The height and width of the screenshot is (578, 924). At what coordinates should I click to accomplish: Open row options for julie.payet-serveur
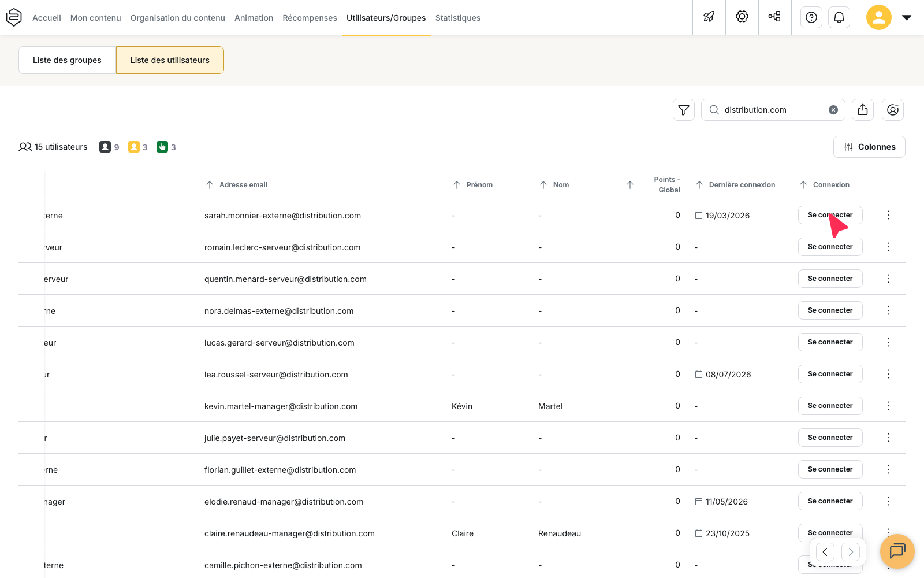coord(889,438)
